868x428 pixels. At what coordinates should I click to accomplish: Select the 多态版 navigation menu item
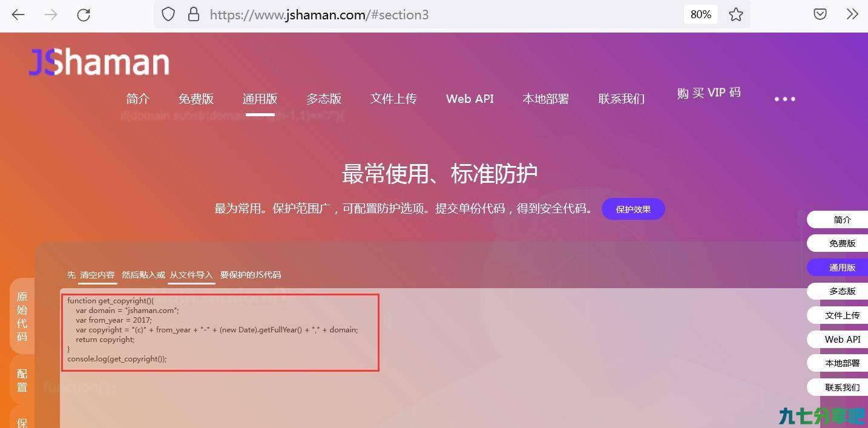click(x=324, y=99)
